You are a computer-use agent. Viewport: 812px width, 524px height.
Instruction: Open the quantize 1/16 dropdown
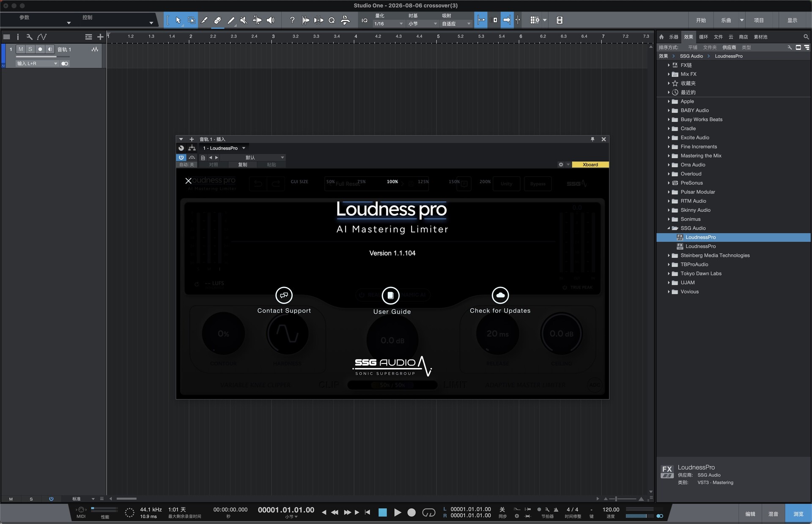[388, 24]
